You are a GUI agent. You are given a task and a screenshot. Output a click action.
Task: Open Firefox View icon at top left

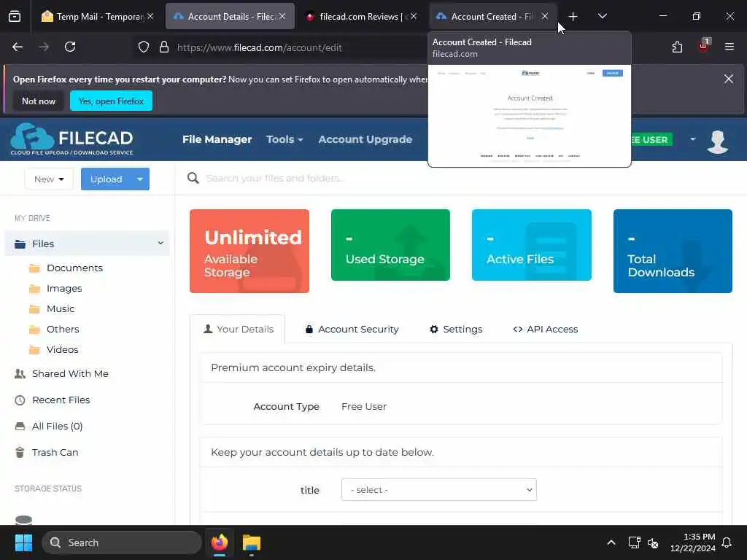click(x=15, y=17)
